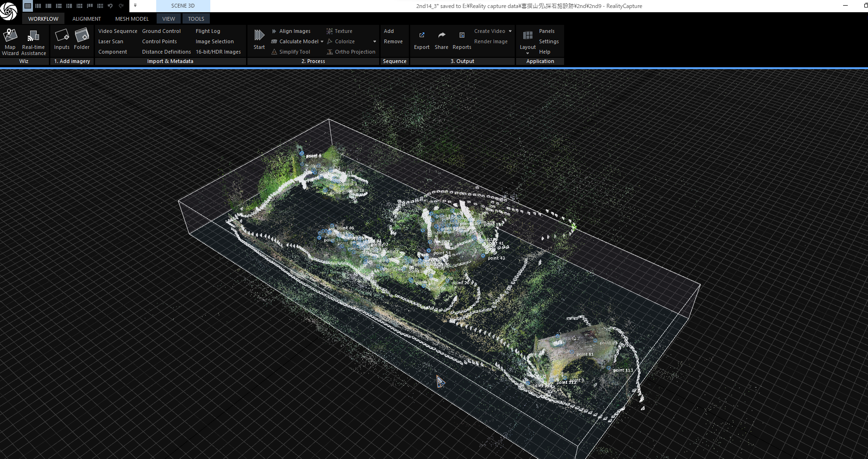Viewport: 868px width, 459px height.
Task: Click the Ortho Projection icon
Action: click(x=330, y=52)
